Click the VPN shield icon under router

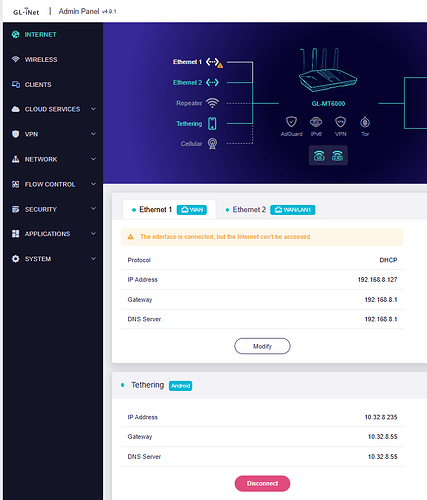click(x=340, y=122)
